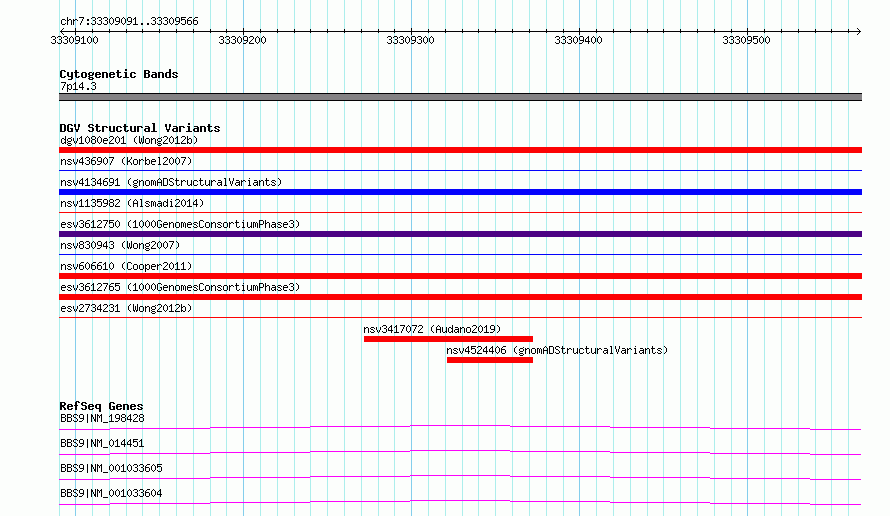The width and height of the screenshot is (890, 516).
Task: Open gene BBS9|NM_001033604
Action: tap(111, 493)
